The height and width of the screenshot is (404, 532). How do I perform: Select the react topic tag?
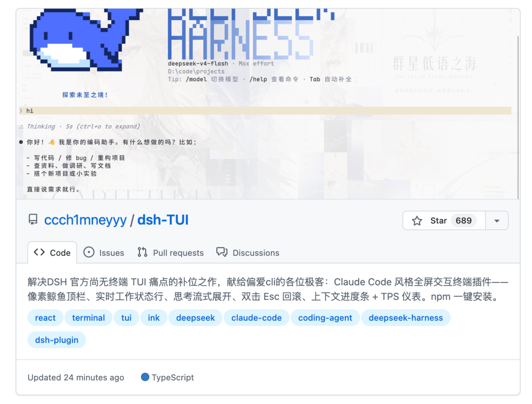coord(45,317)
